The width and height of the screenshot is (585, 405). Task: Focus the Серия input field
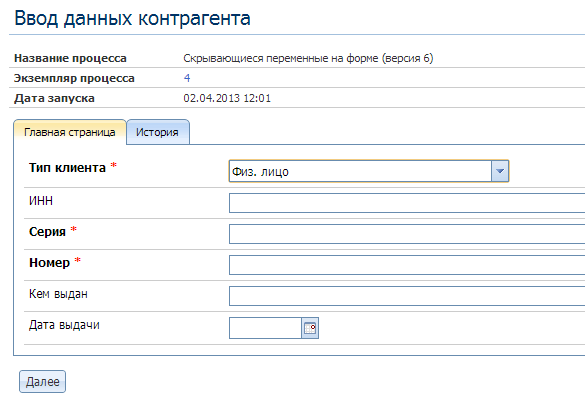click(407, 234)
